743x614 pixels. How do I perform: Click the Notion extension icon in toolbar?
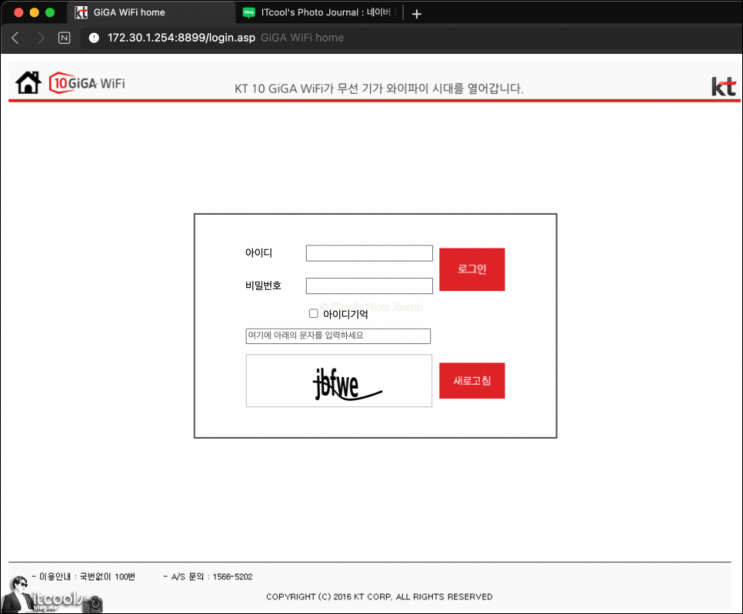64,38
